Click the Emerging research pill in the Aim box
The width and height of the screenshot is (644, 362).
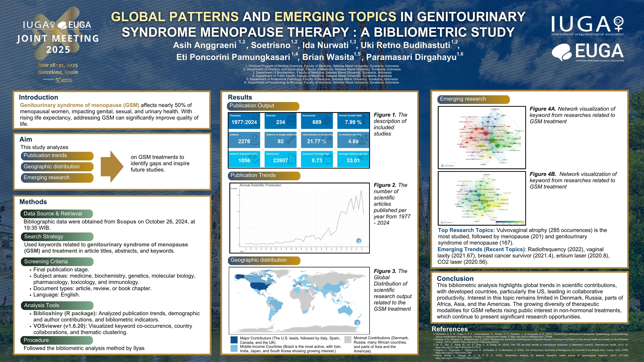(x=57, y=178)
